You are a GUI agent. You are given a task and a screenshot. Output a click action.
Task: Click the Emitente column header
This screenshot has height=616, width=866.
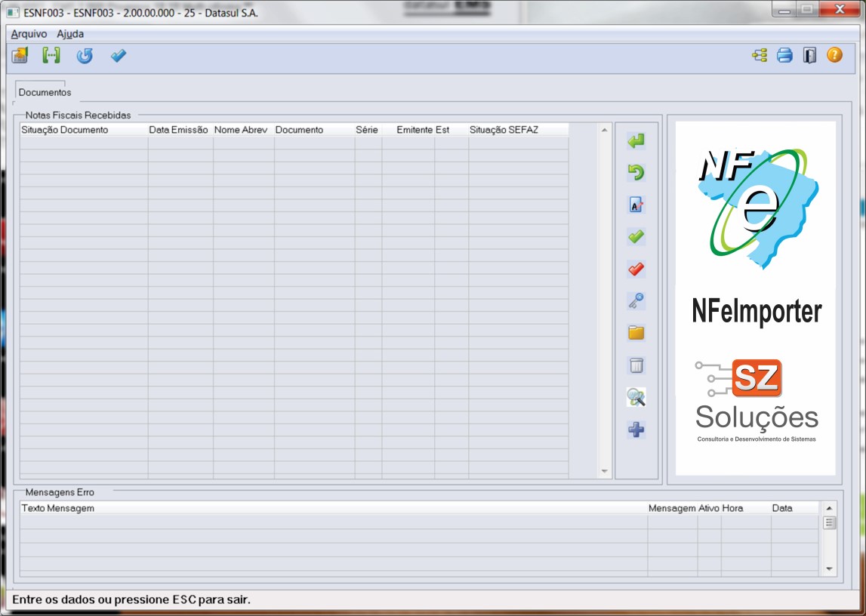point(408,130)
